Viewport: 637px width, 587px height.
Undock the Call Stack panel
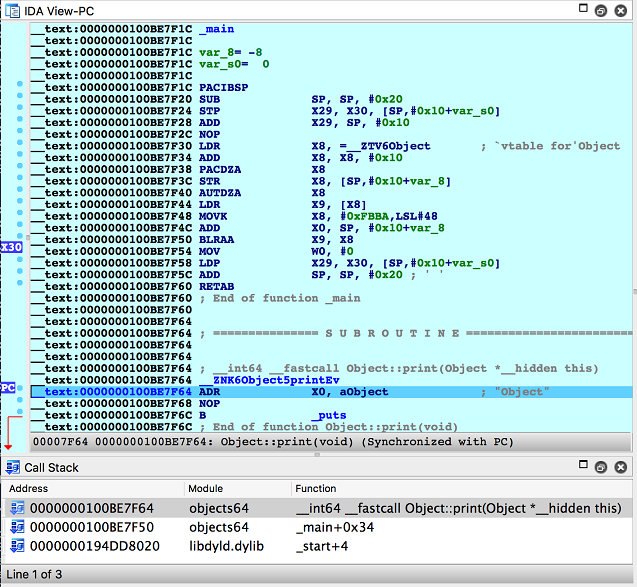click(601, 468)
